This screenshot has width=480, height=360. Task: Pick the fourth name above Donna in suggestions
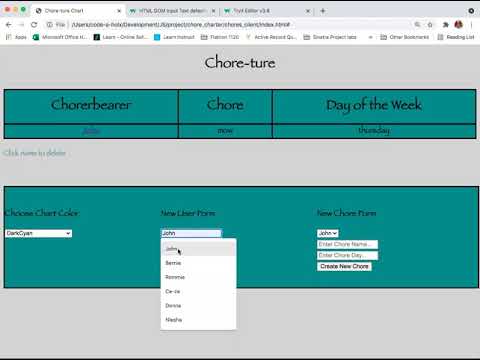click(x=198, y=291)
